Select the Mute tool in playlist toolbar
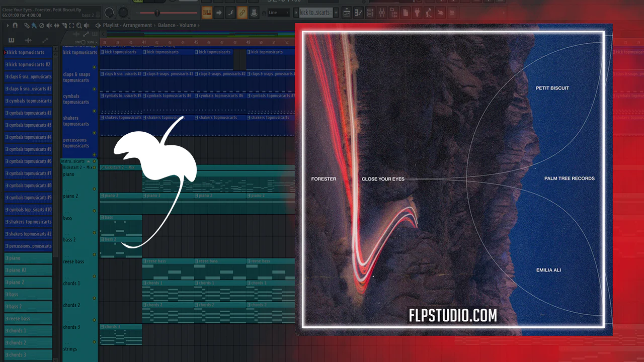 tap(49, 25)
